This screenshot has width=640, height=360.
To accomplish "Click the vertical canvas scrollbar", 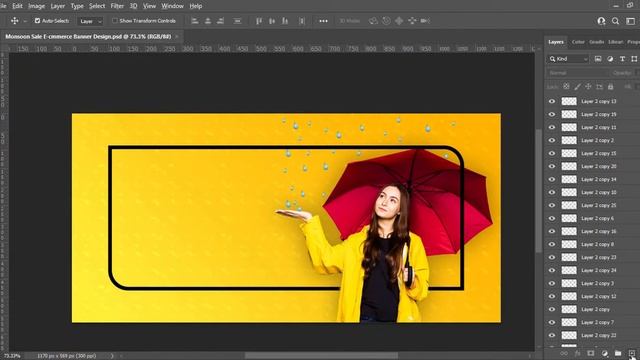I will (538, 190).
